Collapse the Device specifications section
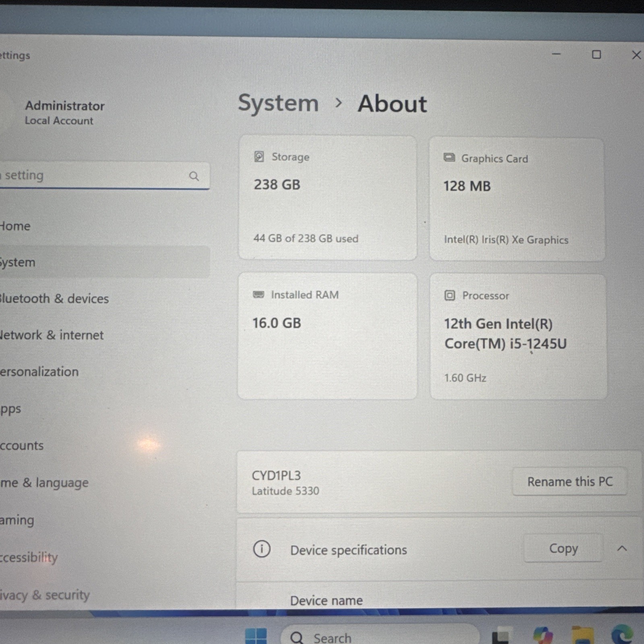Screen dimensions: 644x644 pyautogui.click(x=622, y=548)
